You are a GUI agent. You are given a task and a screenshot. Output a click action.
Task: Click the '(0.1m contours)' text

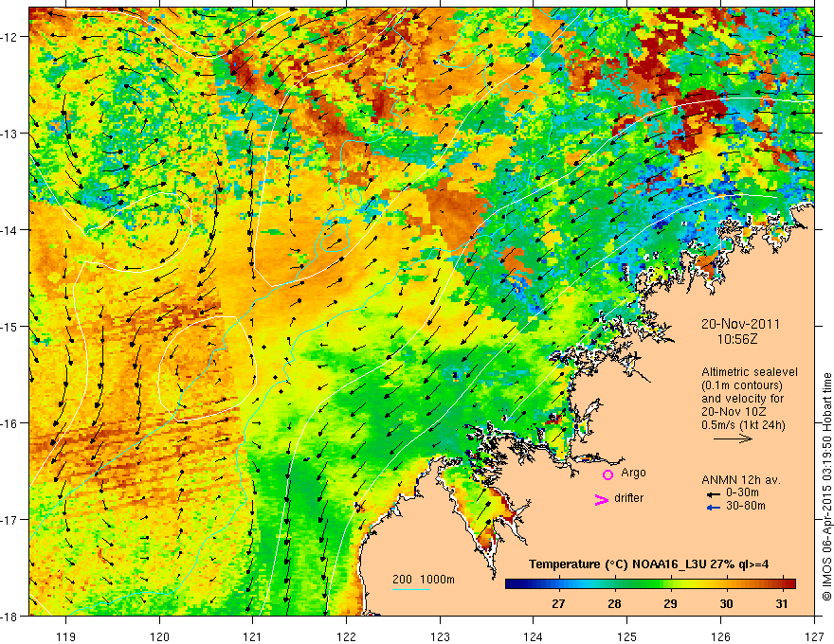coord(741,385)
